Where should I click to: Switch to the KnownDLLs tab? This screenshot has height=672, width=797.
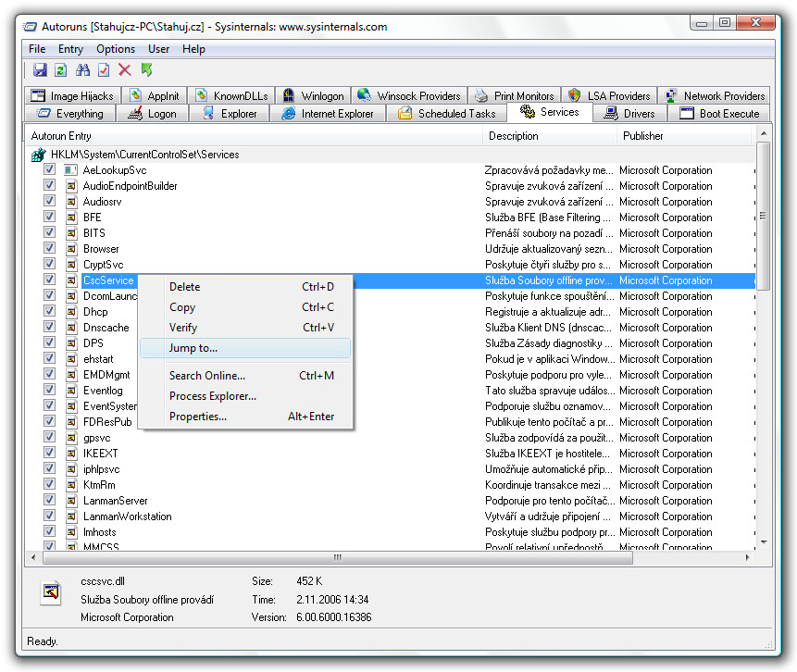(x=231, y=95)
